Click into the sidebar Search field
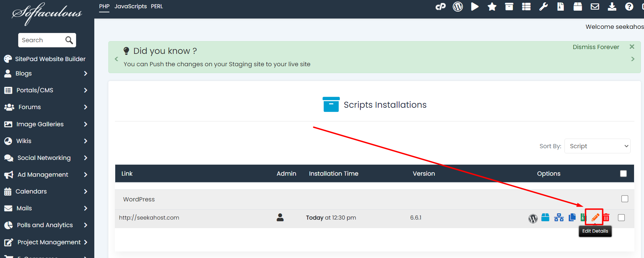This screenshot has height=258, width=644. coord(41,40)
